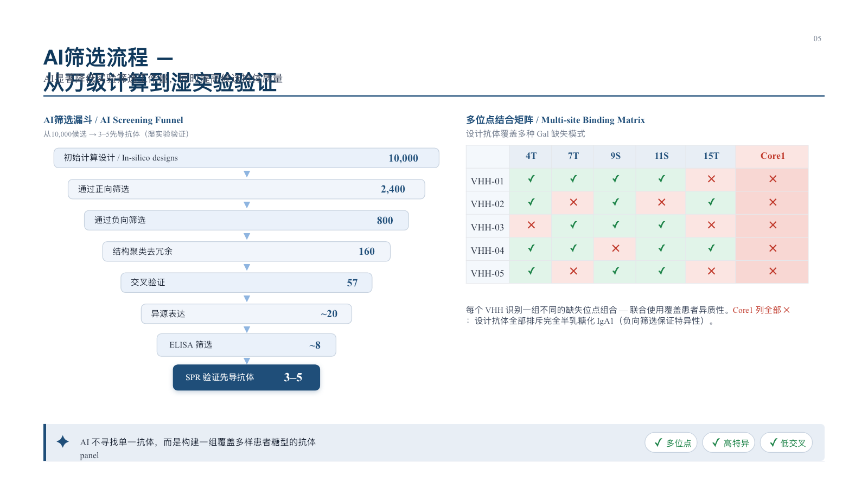Click the check mark for VHH-01 at 7T
This screenshot has width=868, height=488.
click(573, 179)
